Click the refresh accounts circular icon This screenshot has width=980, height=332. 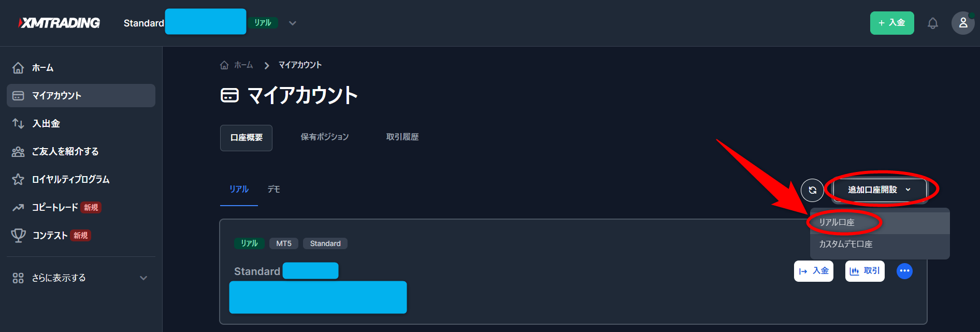point(812,190)
